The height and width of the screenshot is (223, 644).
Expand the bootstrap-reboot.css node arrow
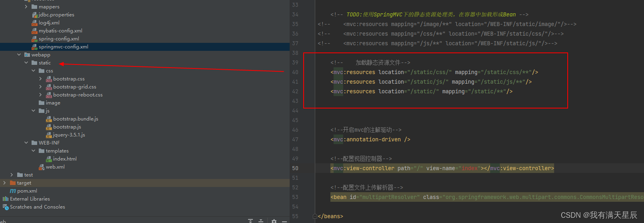pos(41,94)
